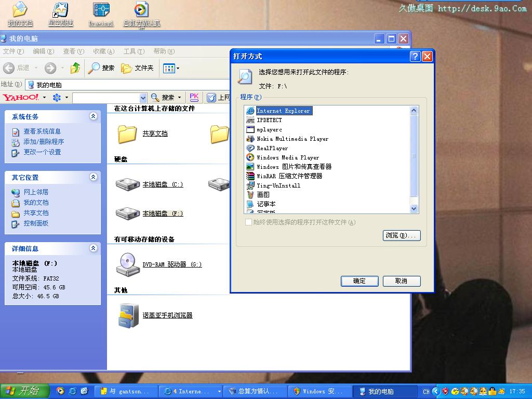Click the CH language indicator in the tray
Viewport: 532px width, 399px height.
point(426,392)
